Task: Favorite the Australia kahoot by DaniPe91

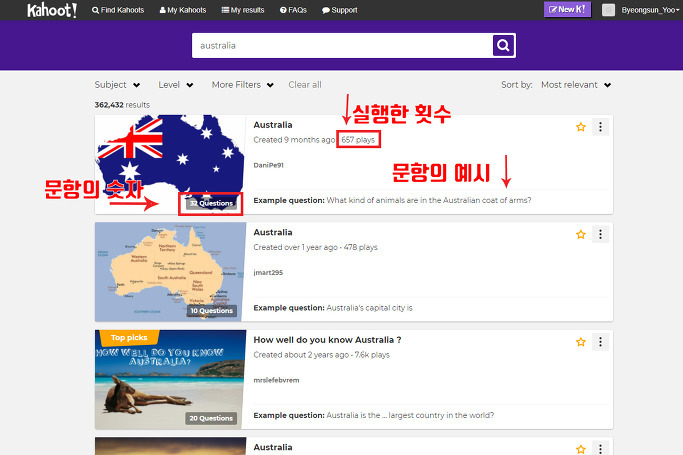Action: [x=581, y=127]
